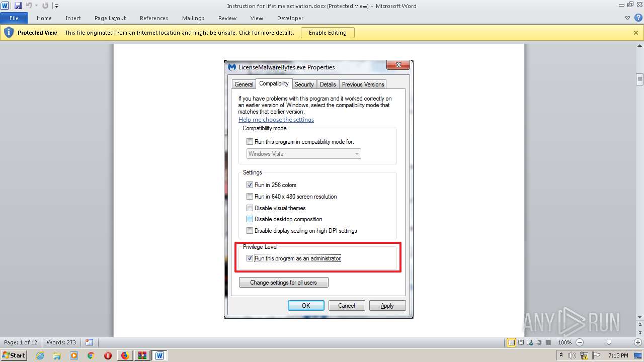Expand the ribbon with the chevron icon
Image resolution: width=644 pixels, height=362 pixels.
pyautogui.click(x=627, y=18)
